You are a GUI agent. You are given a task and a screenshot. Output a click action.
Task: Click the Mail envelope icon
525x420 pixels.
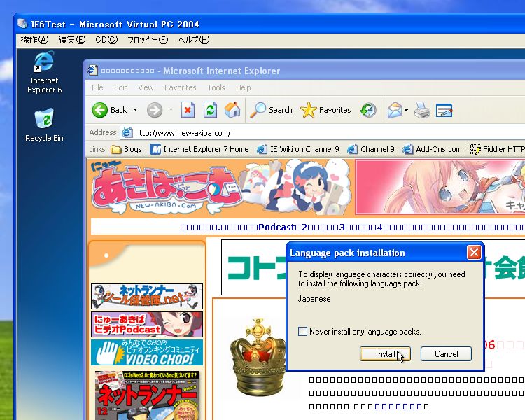pyautogui.click(x=395, y=110)
